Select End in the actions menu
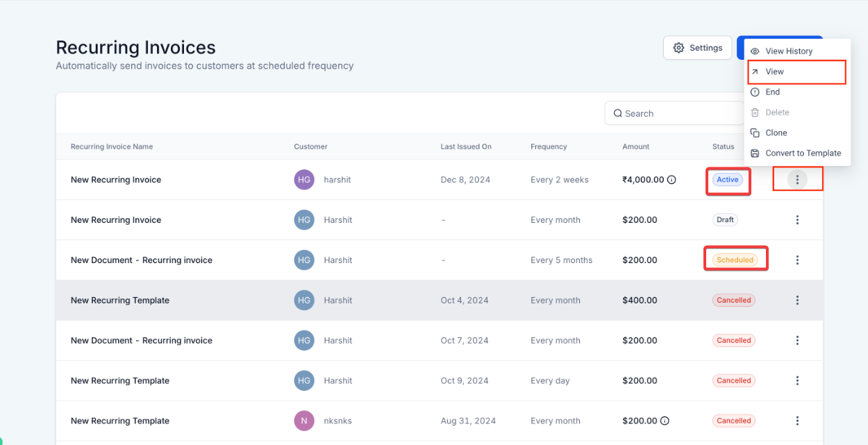868x445 pixels. [x=772, y=92]
